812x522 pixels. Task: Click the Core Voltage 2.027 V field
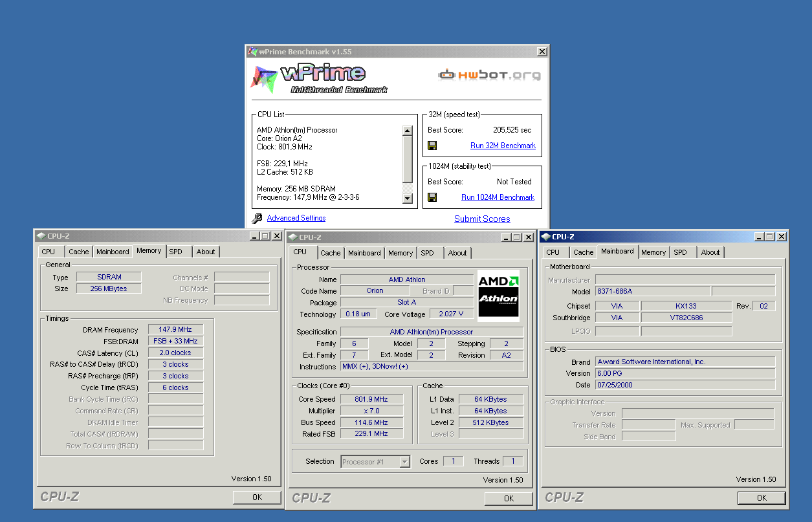pyautogui.click(x=451, y=314)
